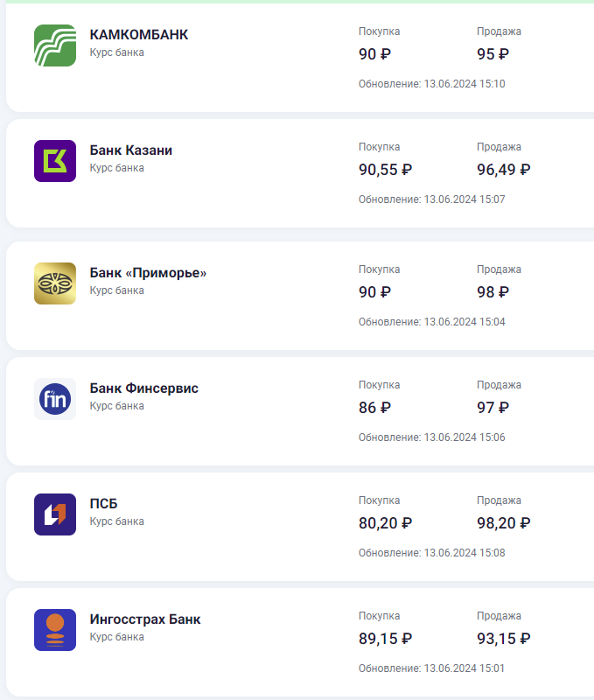Click Банк «Приморье» sell rate 98 ₽
Screen dimensions: 594x700
coord(493,292)
